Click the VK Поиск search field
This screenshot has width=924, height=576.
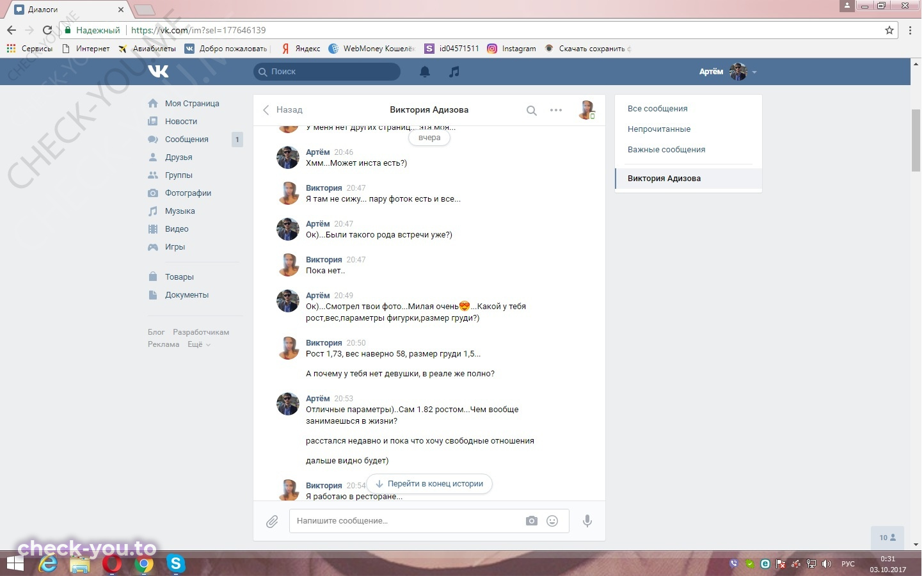pos(327,72)
